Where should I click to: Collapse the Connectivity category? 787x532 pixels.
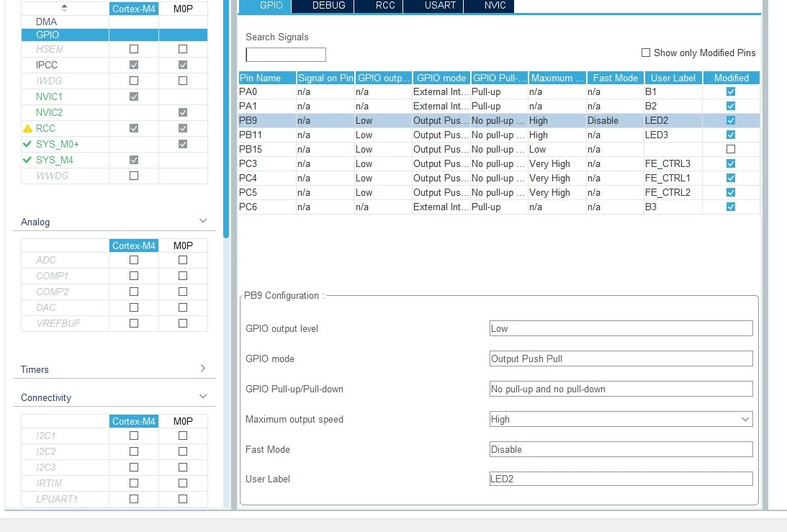click(x=203, y=397)
